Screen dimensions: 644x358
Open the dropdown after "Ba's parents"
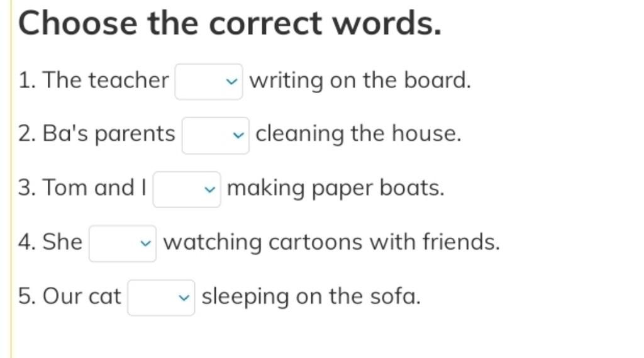coord(216,135)
